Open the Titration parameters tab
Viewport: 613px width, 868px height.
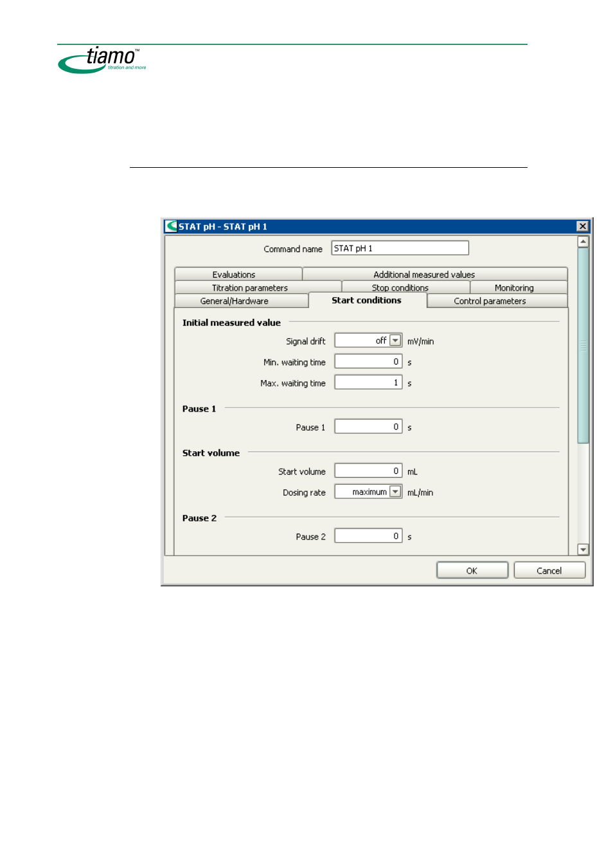tap(258, 287)
